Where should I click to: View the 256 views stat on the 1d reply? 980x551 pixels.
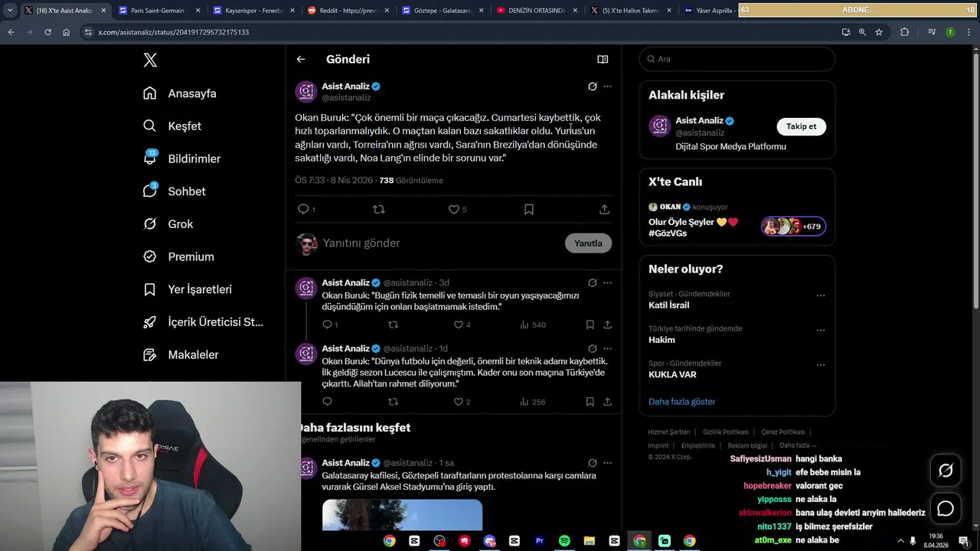[533, 402]
